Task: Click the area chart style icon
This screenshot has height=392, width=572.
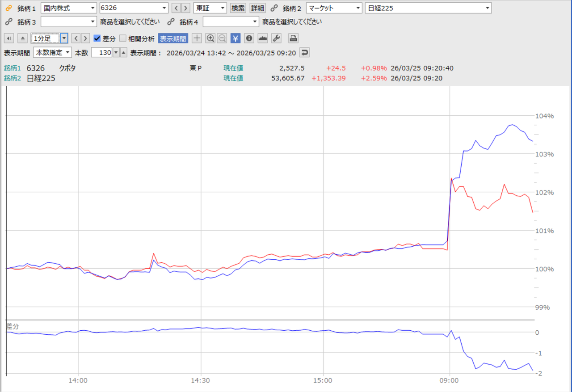Action: pyautogui.click(x=263, y=38)
